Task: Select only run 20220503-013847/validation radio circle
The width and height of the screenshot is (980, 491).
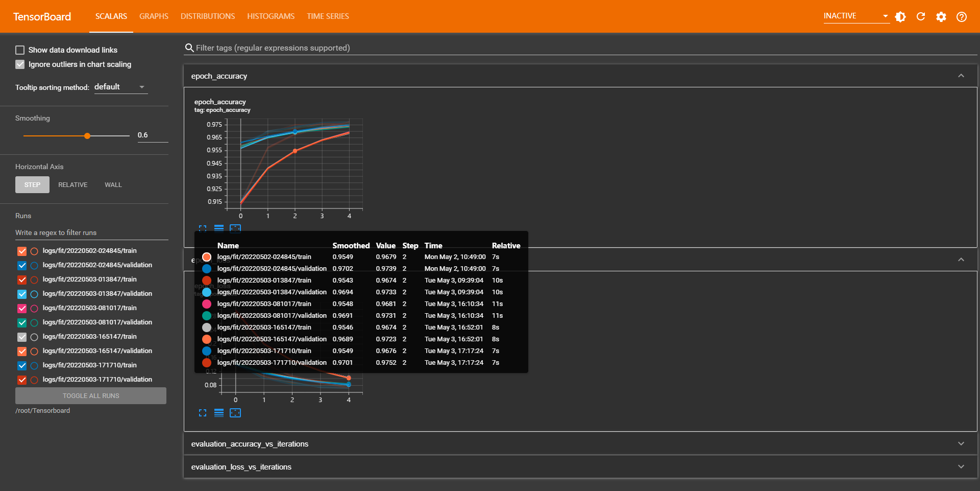Action: click(x=34, y=294)
